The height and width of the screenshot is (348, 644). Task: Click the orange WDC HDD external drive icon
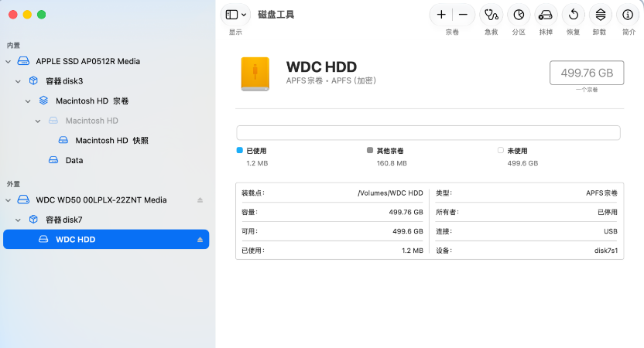pyautogui.click(x=255, y=74)
